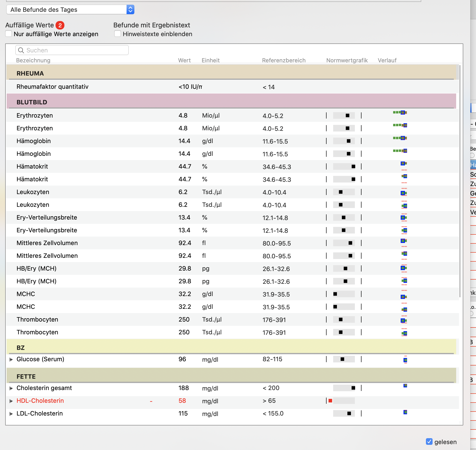Open trend graph for first Mittleres Zellvolumen row

coord(404,242)
